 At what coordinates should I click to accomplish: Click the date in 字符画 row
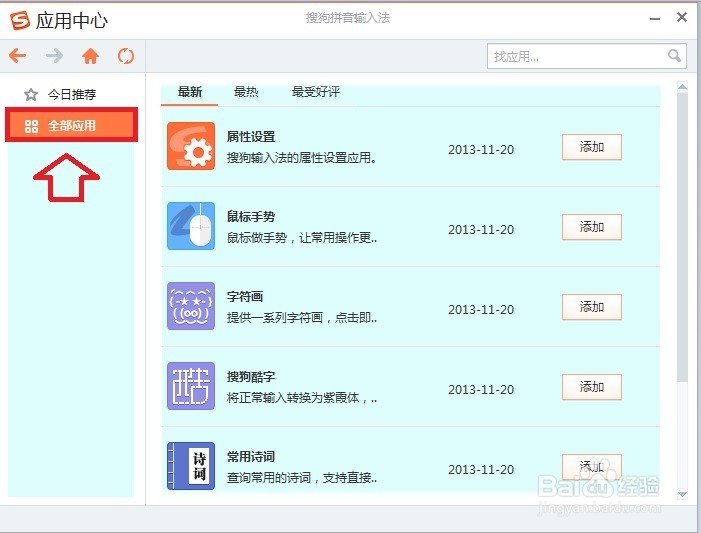(481, 309)
